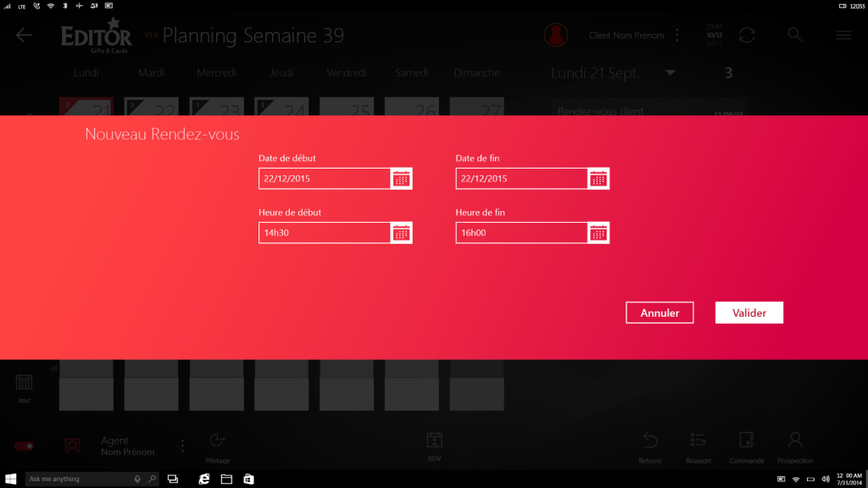Click the refresh sync icon
The width and height of the screenshot is (868, 488).
pos(747,35)
